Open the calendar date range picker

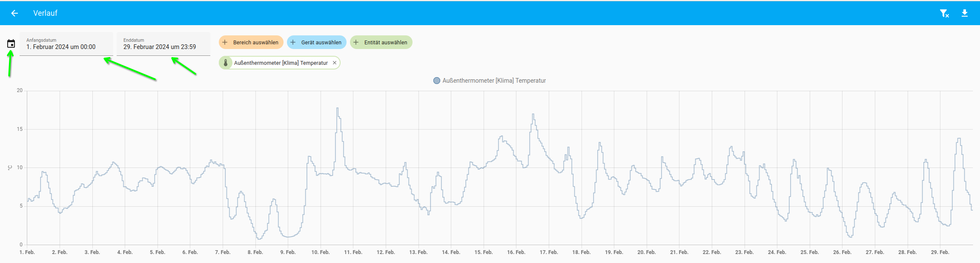pyautogui.click(x=11, y=43)
